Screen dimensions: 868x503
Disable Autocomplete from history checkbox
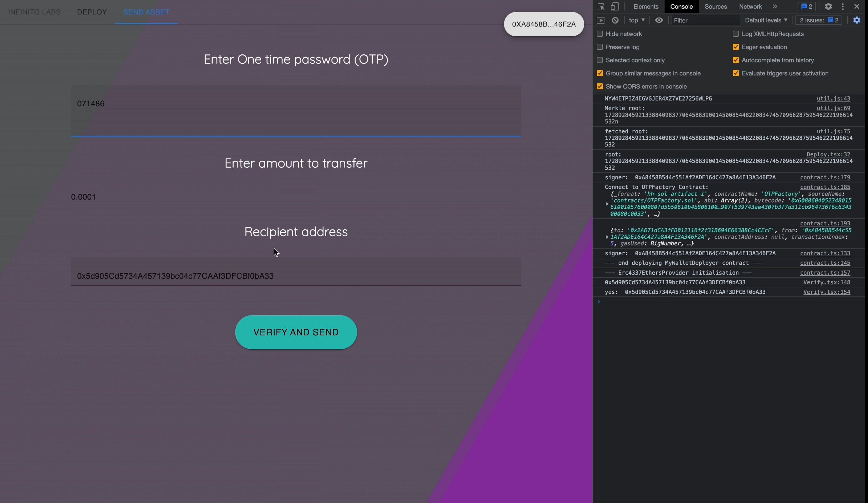coord(736,60)
